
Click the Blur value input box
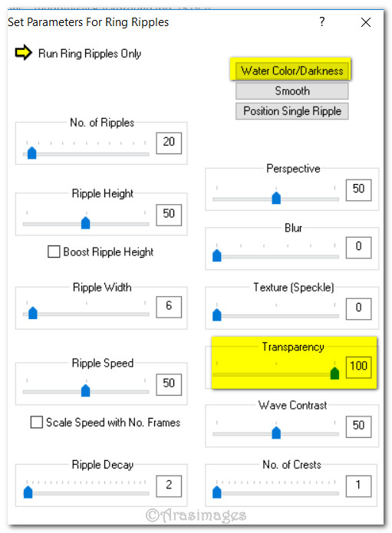click(359, 248)
